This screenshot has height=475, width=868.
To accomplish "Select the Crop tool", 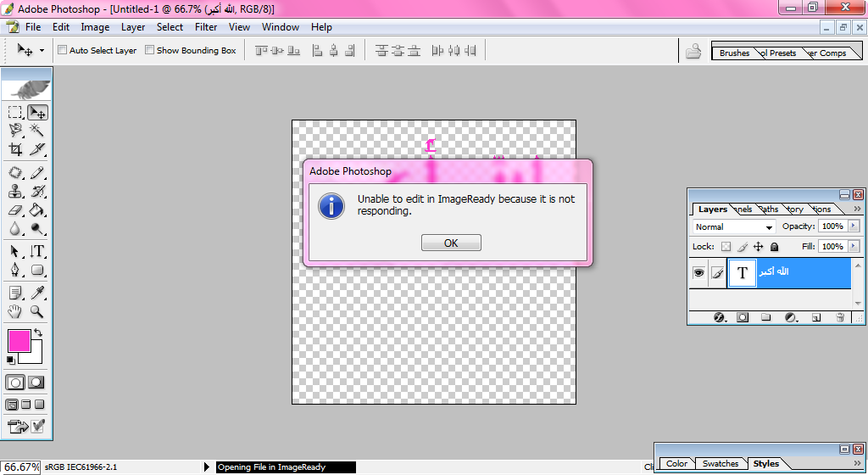I will pos(15,149).
